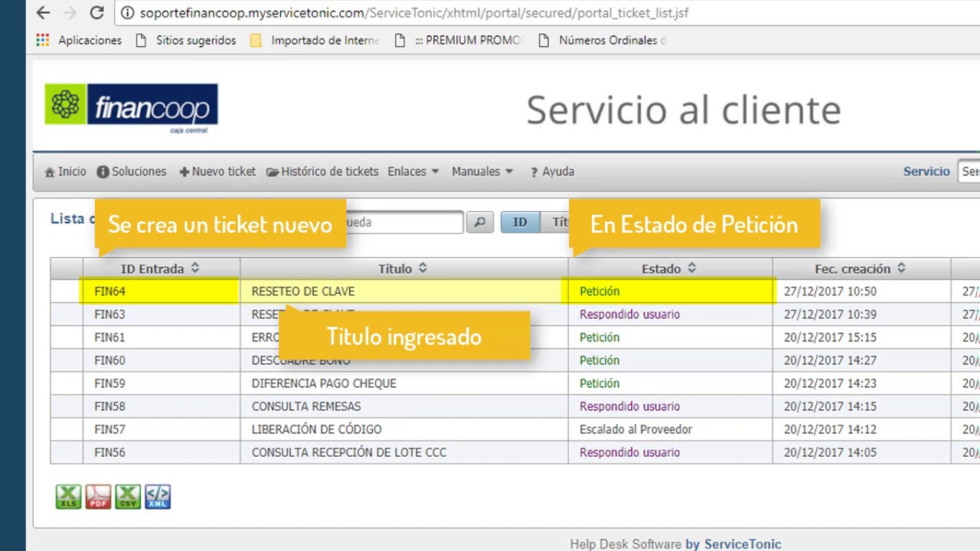Sort by Fec. creación column
This screenshot has width=980, height=551.
pos(861,269)
